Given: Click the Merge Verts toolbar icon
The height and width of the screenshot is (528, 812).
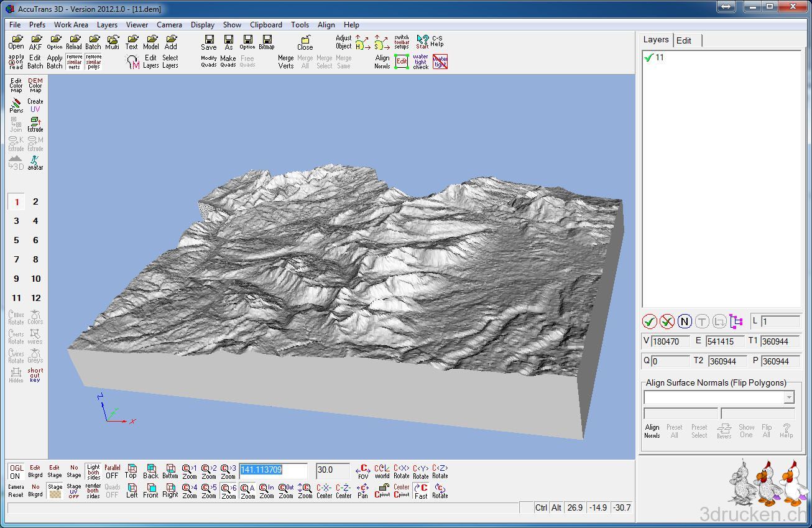Looking at the screenshot, I should (286, 62).
